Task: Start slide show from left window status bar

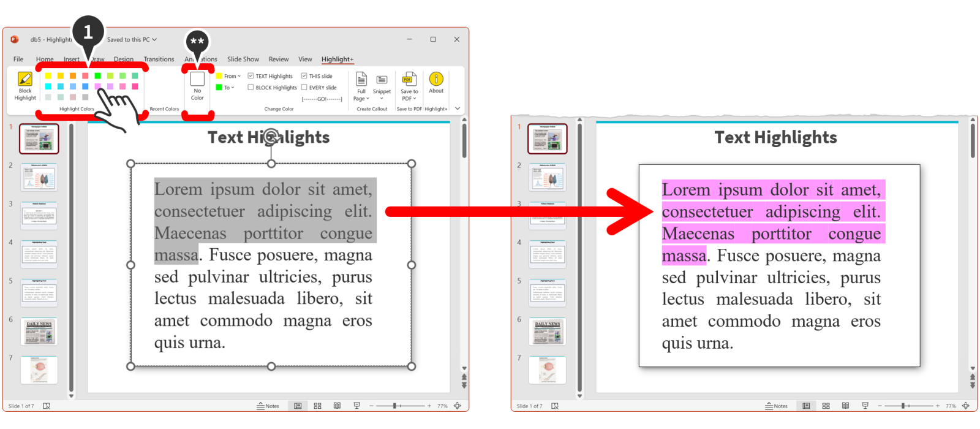Action: click(356, 406)
